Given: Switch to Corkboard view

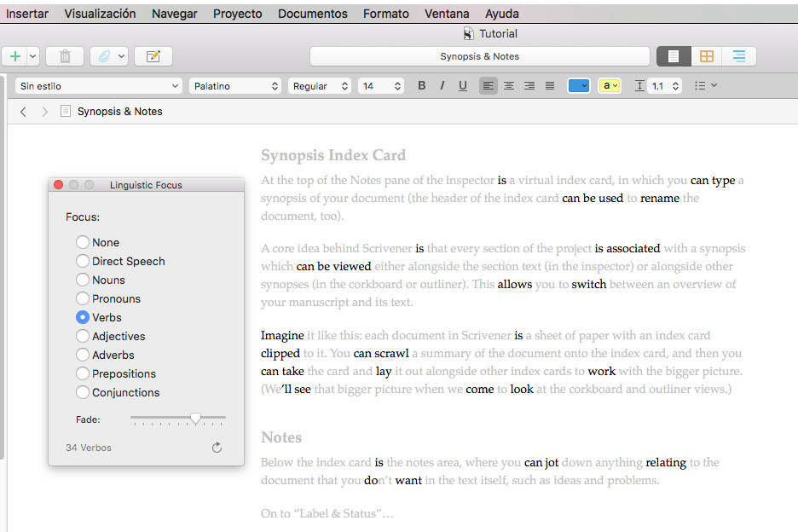Looking at the screenshot, I should click(705, 55).
